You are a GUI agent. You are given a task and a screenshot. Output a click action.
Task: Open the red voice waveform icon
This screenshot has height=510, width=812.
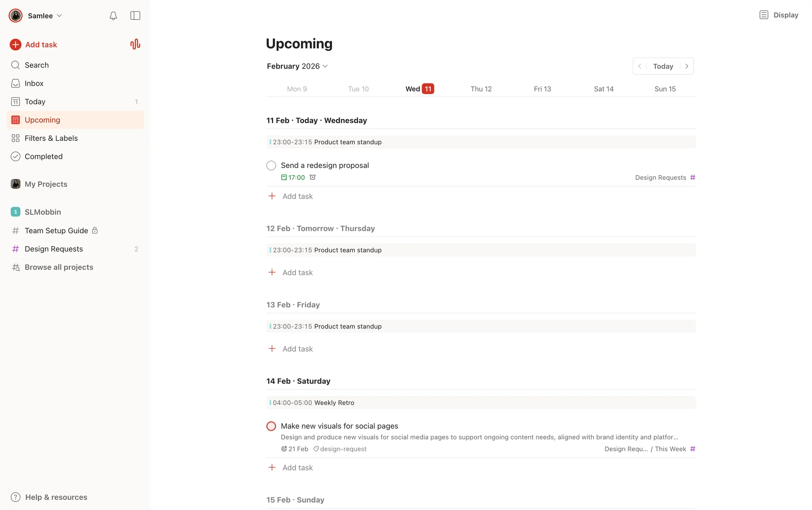(x=135, y=44)
